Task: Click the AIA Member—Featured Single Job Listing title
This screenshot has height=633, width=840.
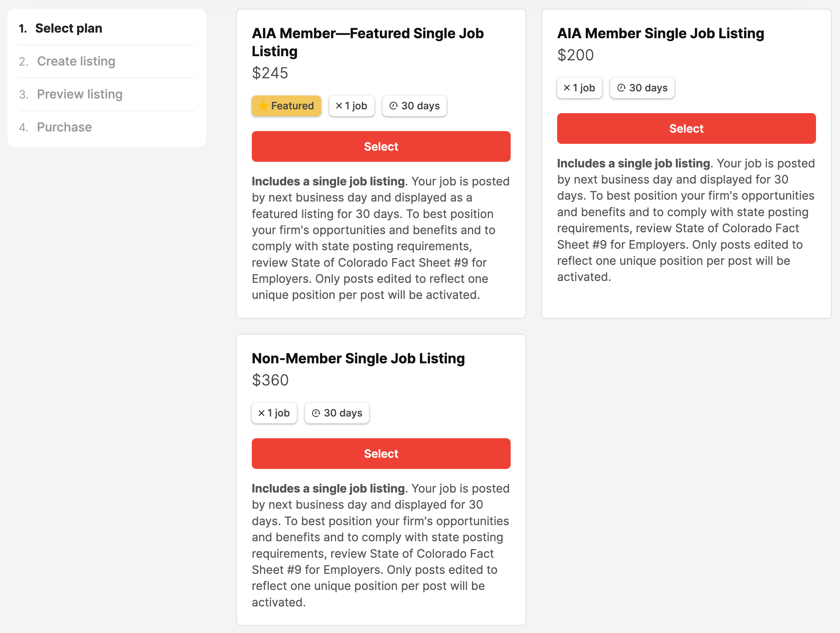Action: tap(368, 42)
